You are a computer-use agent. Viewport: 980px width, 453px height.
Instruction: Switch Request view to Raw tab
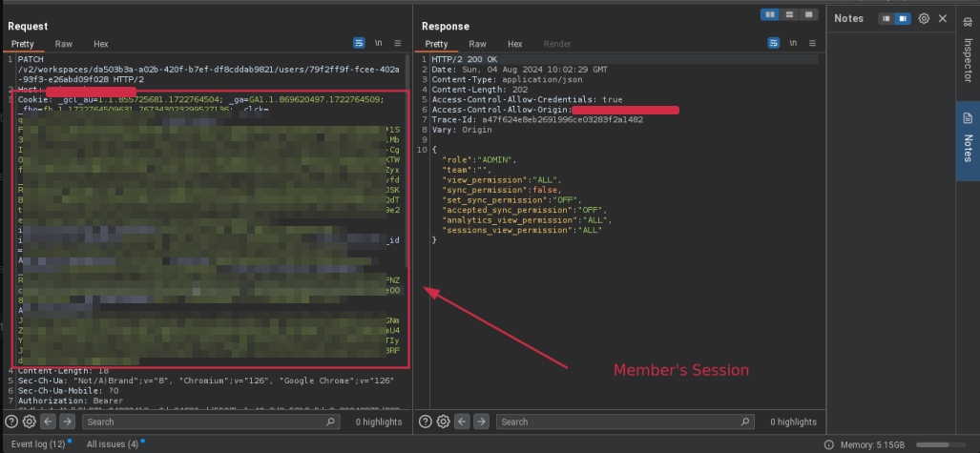pyautogui.click(x=64, y=44)
